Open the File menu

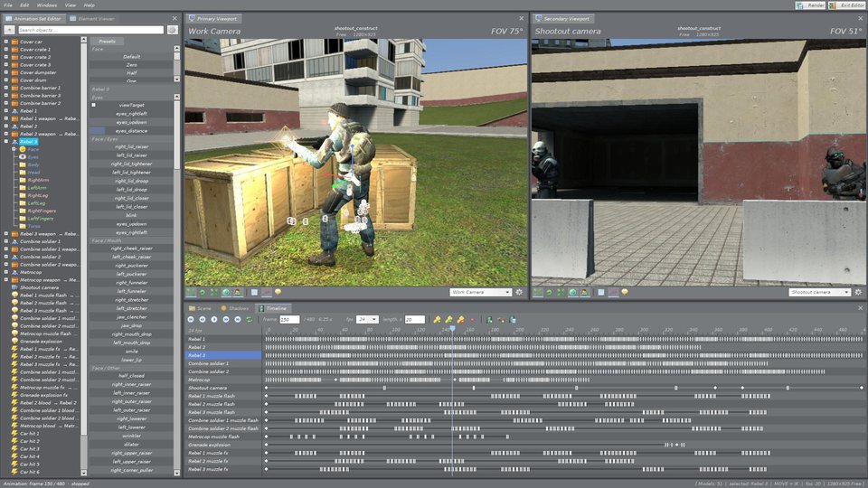point(8,5)
